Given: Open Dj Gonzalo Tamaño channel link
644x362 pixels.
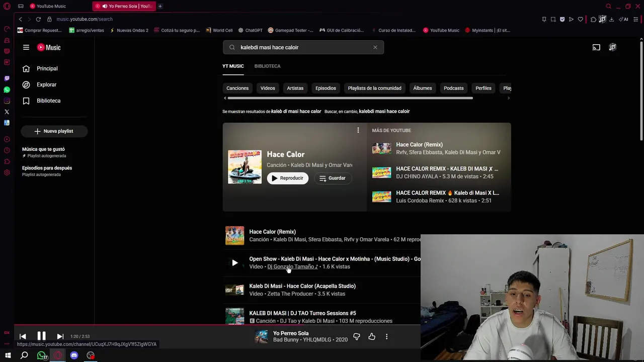Looking at the screenshot, I should [292, 266].
